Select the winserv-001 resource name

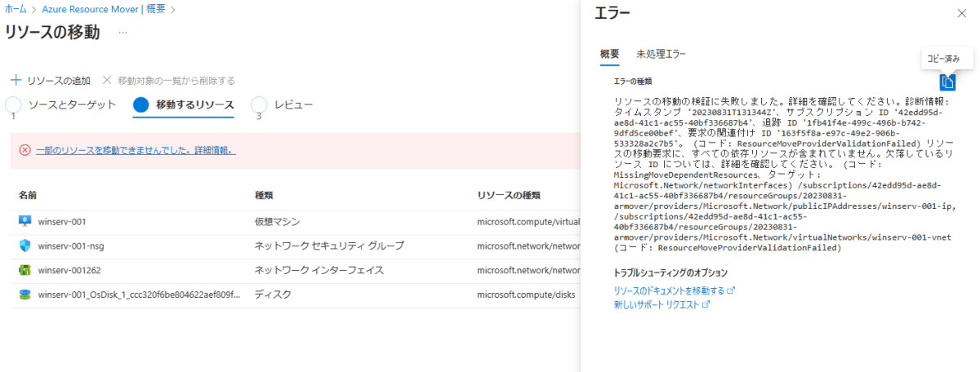(62, 222)
